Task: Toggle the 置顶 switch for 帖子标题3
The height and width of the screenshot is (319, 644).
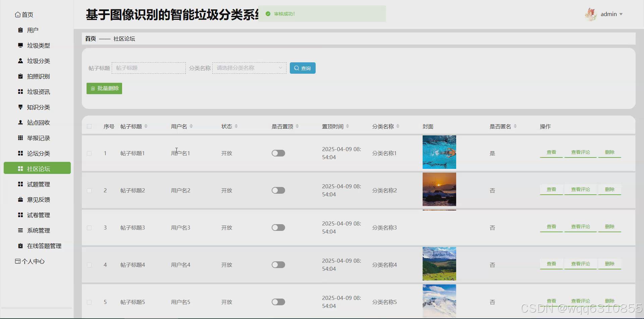Action: 278,228
